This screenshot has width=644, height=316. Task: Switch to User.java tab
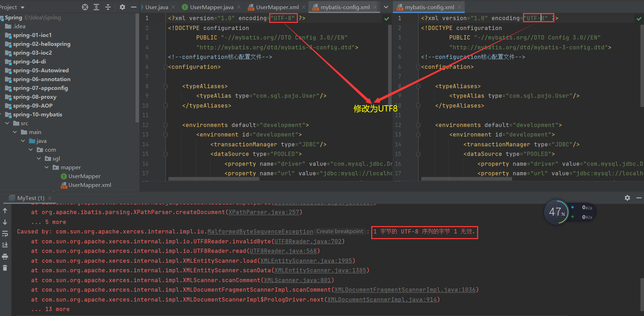click(x=157, y=7)
